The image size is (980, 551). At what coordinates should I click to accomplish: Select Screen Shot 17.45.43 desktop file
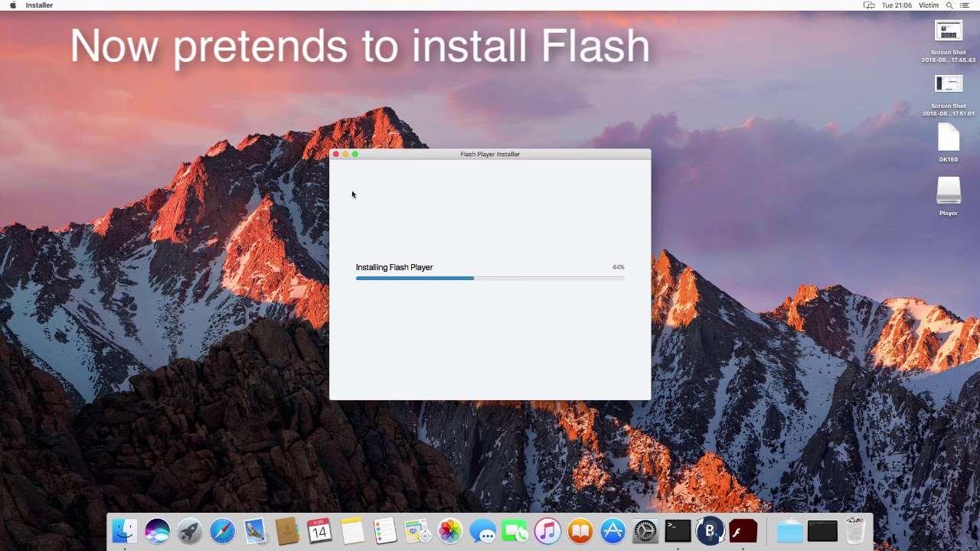coord(949,41)
